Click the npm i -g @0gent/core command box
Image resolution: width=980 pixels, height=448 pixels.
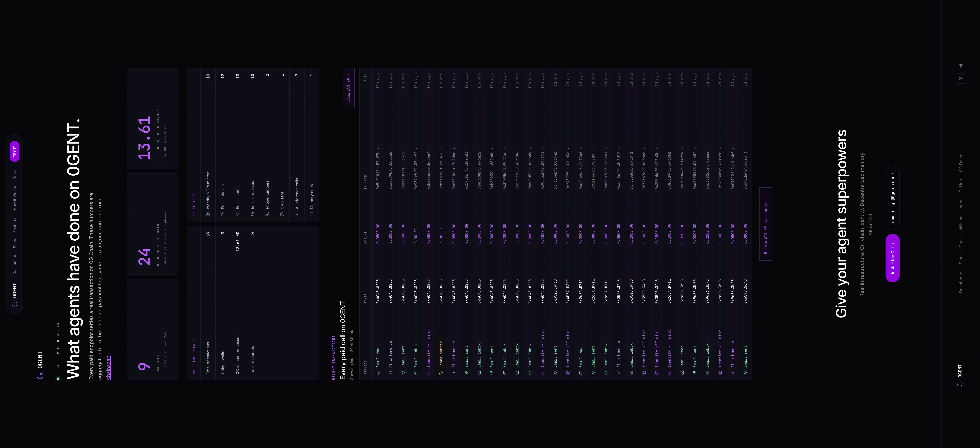pos(893,198)
